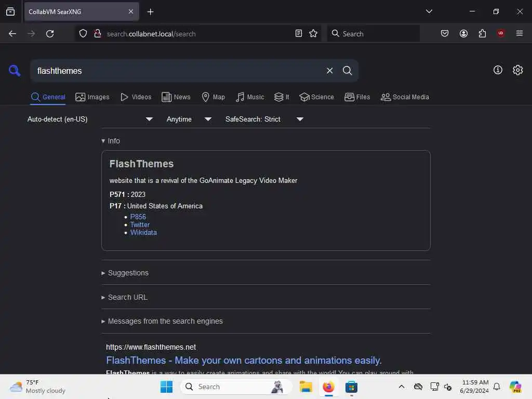Open Copilot preview icon

point(515,387)
